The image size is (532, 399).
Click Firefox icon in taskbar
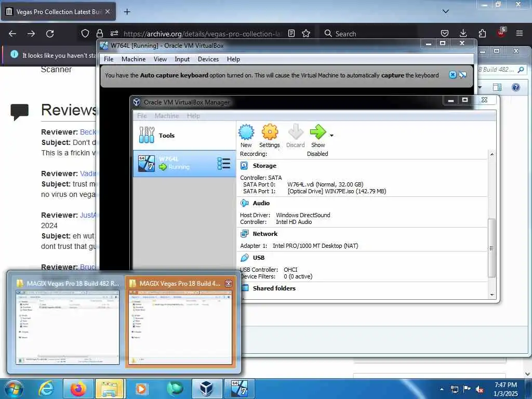tap(78, 389)
